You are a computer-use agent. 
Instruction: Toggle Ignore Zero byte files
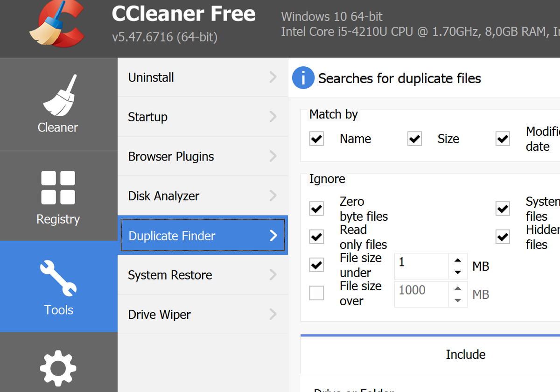[316, 209]
